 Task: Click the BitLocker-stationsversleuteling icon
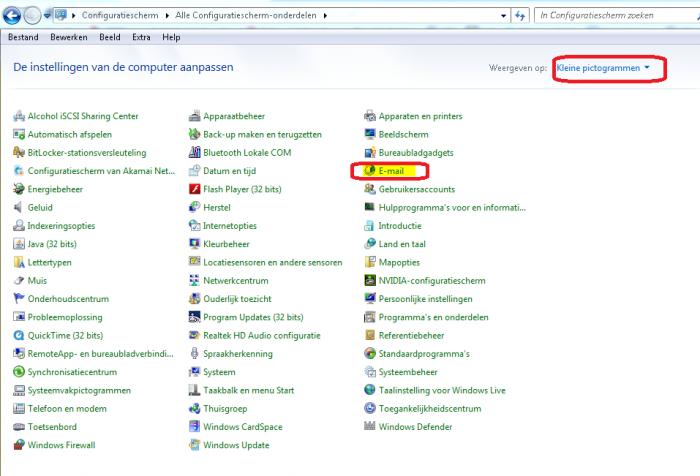(19, 153)
